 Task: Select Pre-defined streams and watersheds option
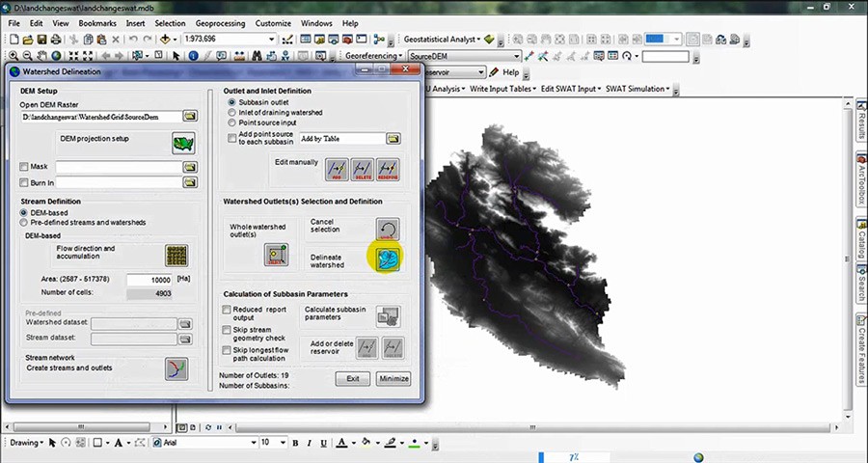25,222
